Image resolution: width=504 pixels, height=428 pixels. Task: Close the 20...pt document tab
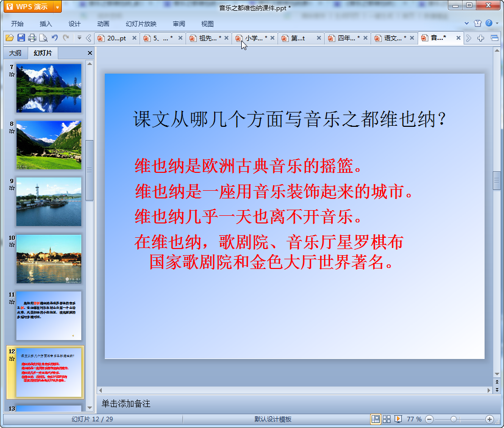(134, 38)
